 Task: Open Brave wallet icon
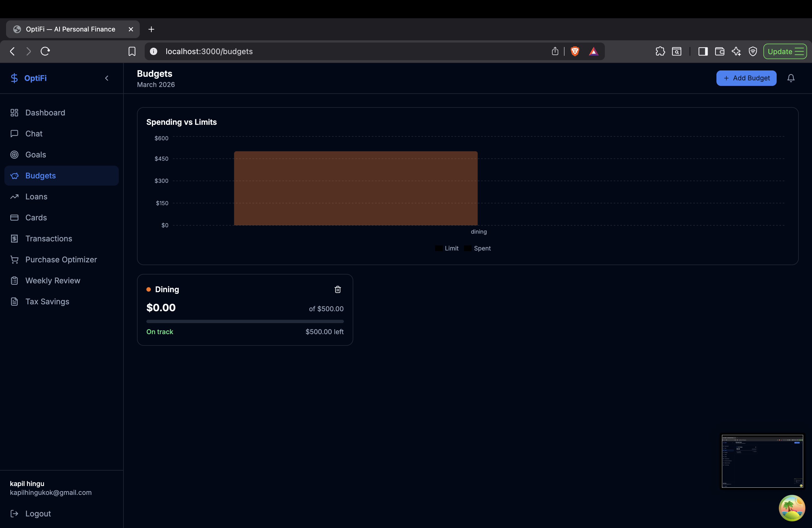tap(719, 51)
